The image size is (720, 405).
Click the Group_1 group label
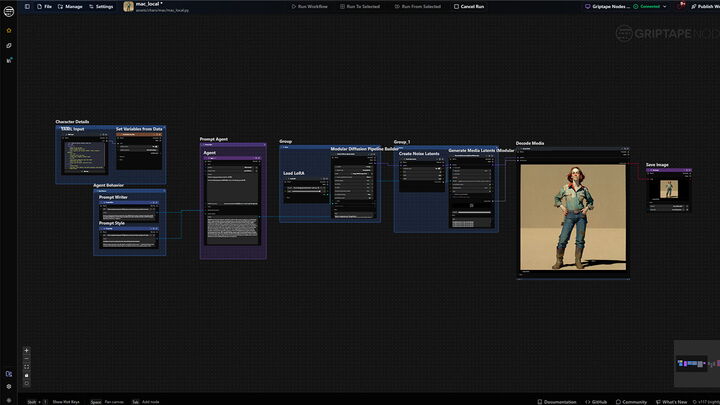[x=402, y=142]
